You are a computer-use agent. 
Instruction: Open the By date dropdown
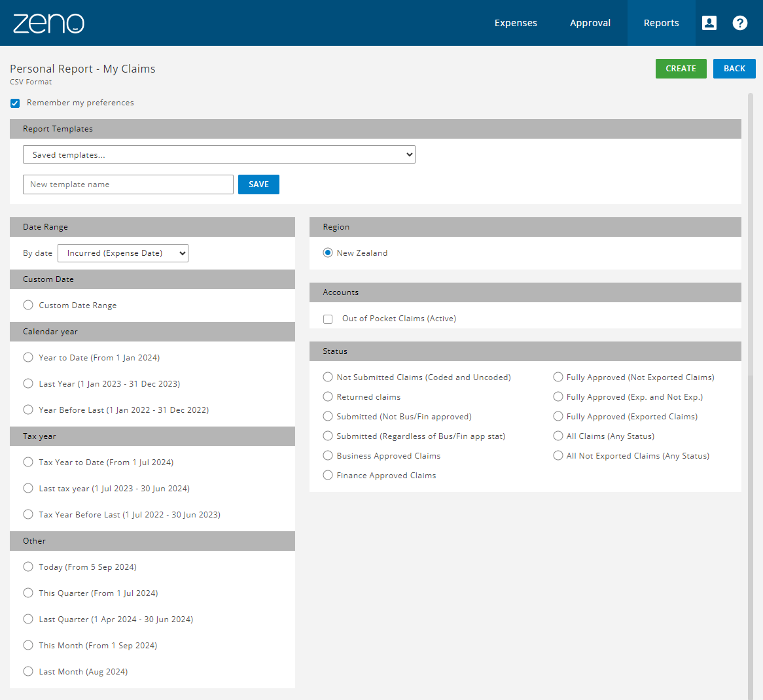(123, 253)
